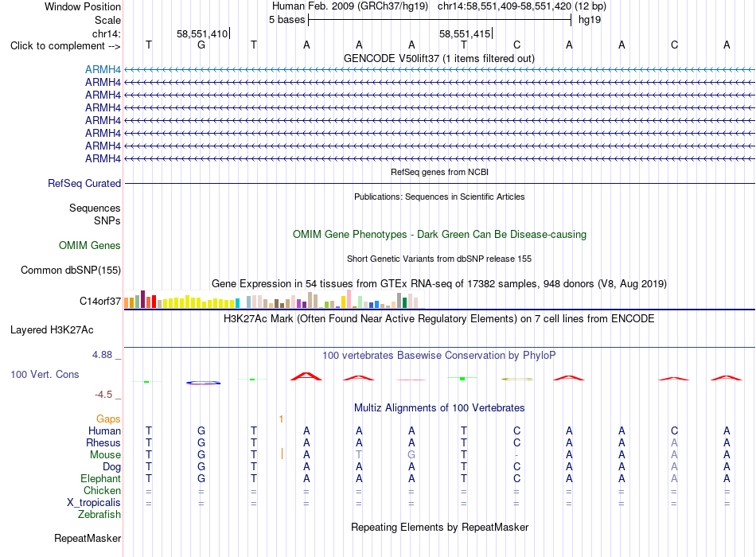
Task: Click the RepeatMasker track label
Action: click(88, 538)
